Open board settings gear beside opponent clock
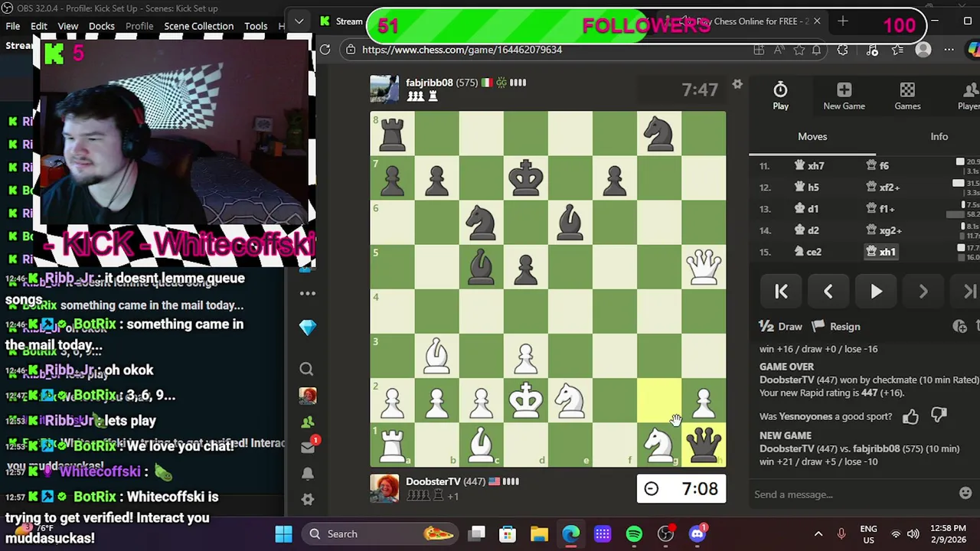This screenshot has width=980, height=551. (x=737, y=84)
